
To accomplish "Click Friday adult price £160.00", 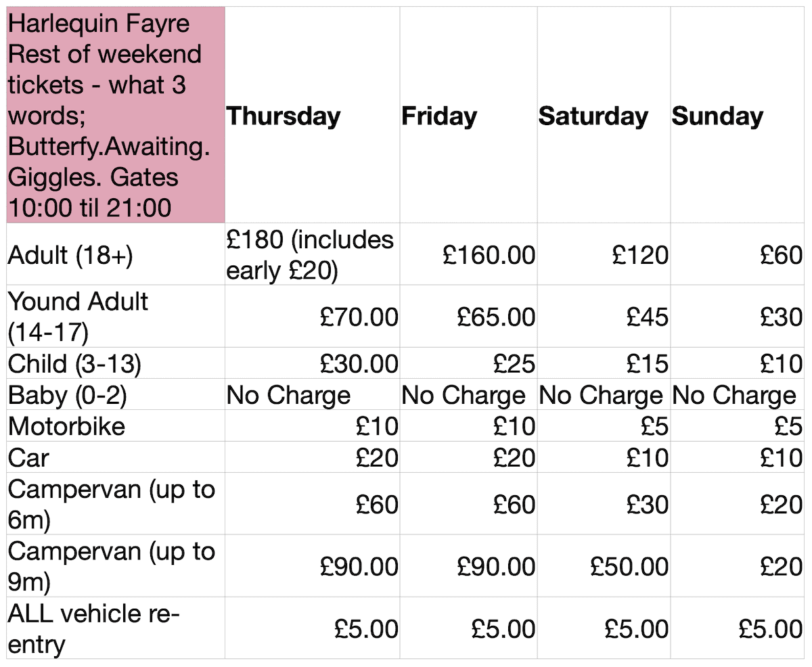I will pos(468,254).
